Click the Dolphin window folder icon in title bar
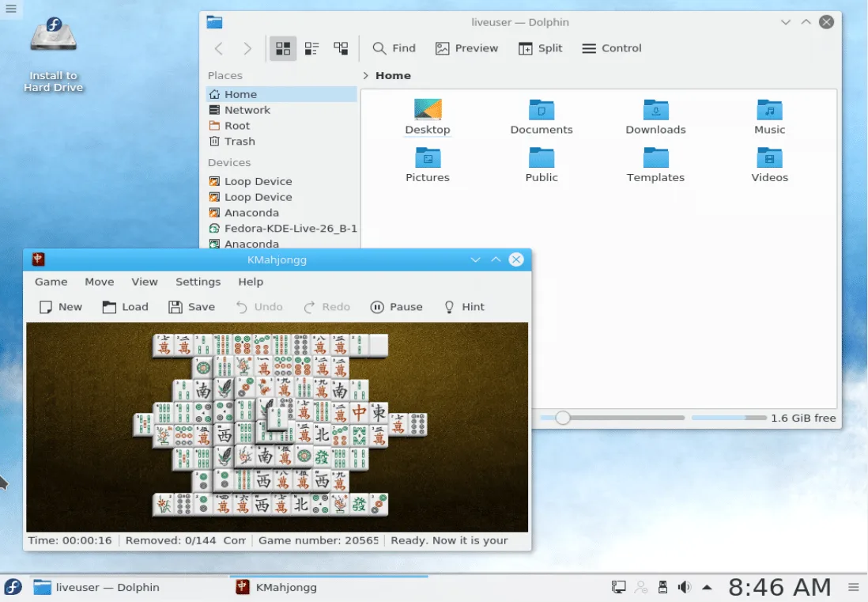Viewport: 868px width, 602px height. pyautogui.click(x=214, y=22)
